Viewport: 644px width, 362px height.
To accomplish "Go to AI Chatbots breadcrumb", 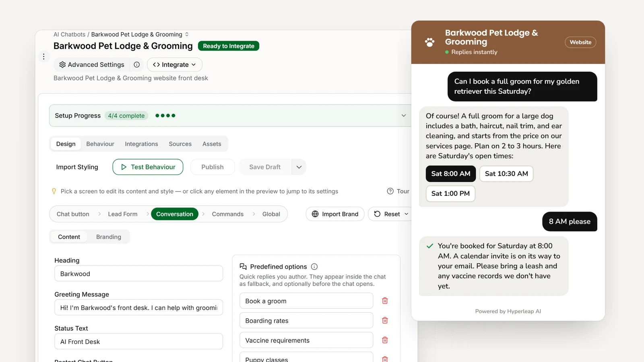I will tap(69, 35).
